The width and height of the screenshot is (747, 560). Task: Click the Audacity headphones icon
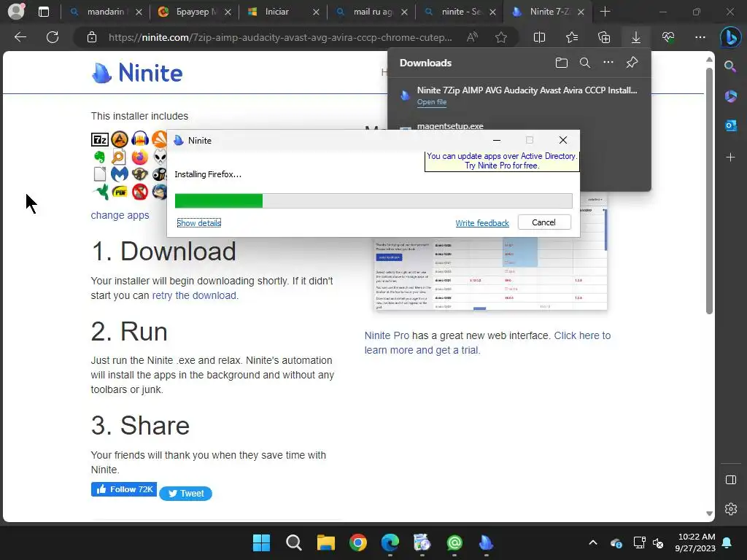[x=140, y=139]
